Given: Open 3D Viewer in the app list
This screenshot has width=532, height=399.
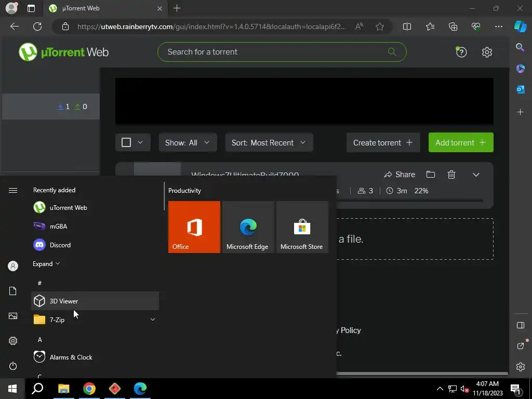Looking at the screenshot, I should [95, 301].
